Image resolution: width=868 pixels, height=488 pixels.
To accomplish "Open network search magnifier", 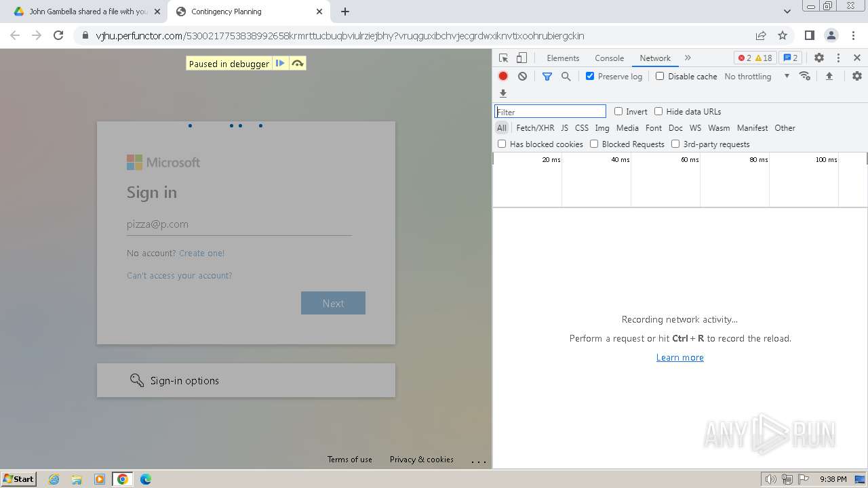I will pos(566,77).
